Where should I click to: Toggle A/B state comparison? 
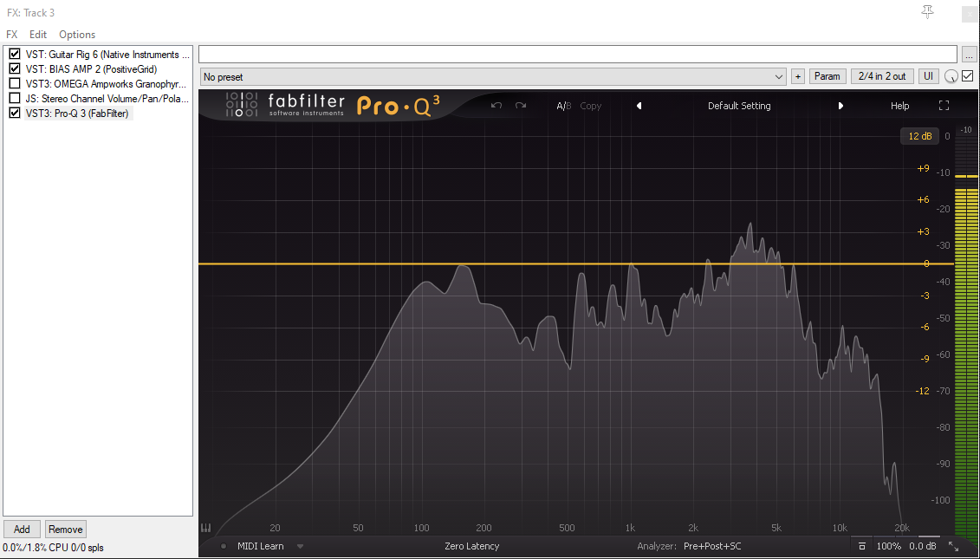564,106
